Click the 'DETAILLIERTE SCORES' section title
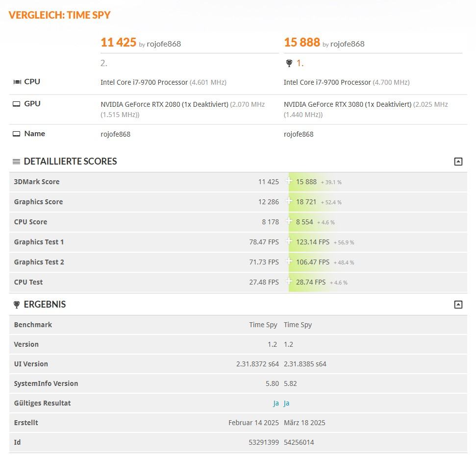 (70, 161)
